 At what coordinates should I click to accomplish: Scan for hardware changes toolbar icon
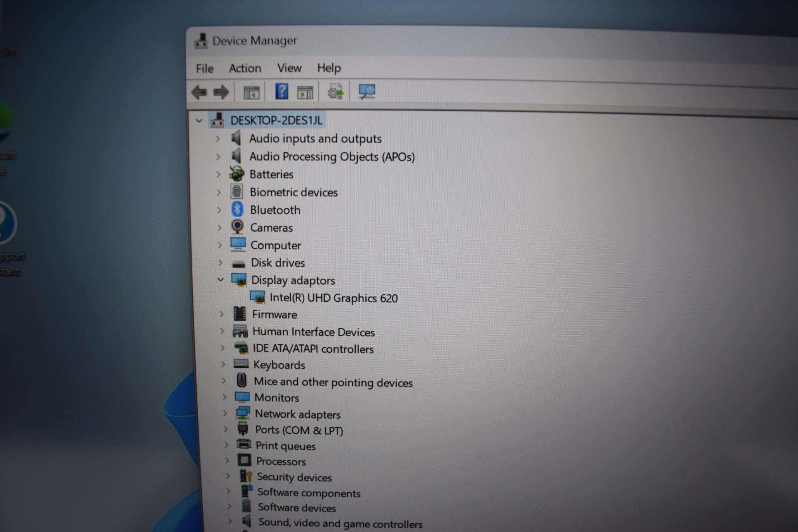coord(367,91)
